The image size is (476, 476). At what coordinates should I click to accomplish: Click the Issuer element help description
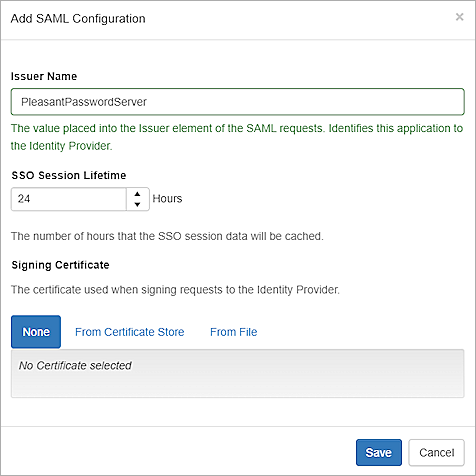point(237,137)
